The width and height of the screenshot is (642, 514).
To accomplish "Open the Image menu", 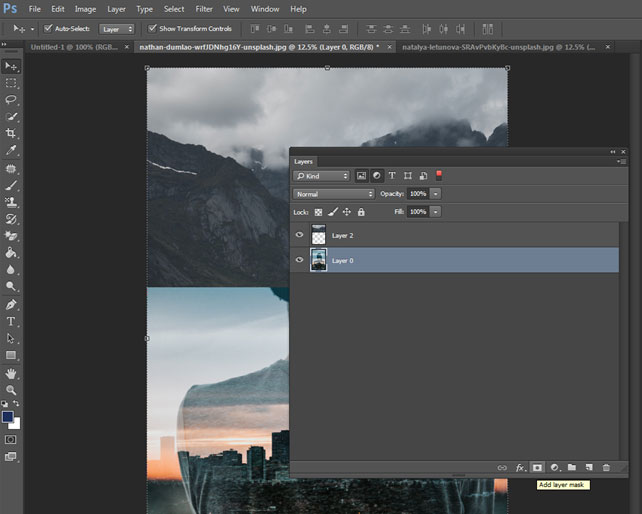I will pyautogui.click(x=85, y=9).
